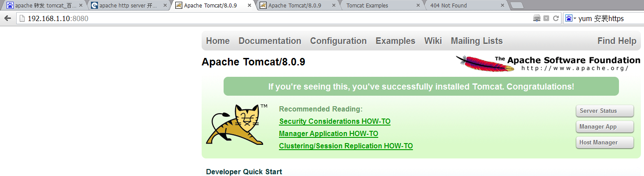Open the Examples navigation link

[x=395, y=41]
